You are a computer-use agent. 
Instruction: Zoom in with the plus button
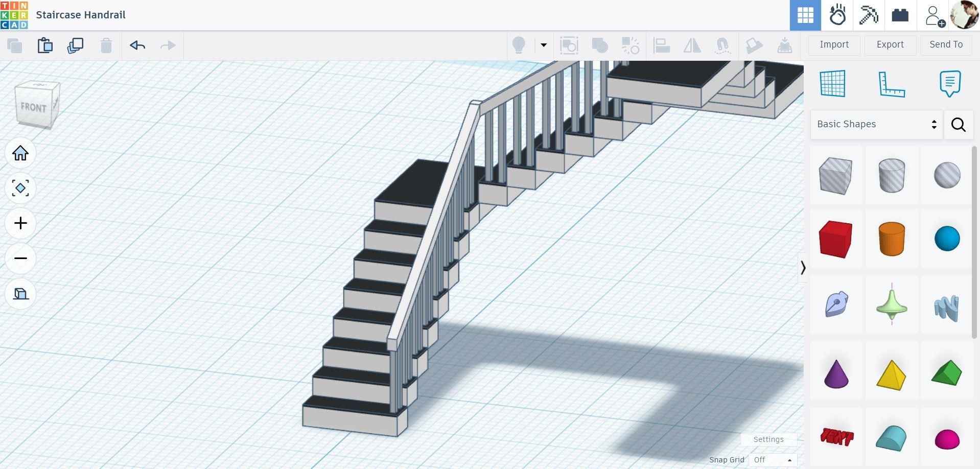20,223
